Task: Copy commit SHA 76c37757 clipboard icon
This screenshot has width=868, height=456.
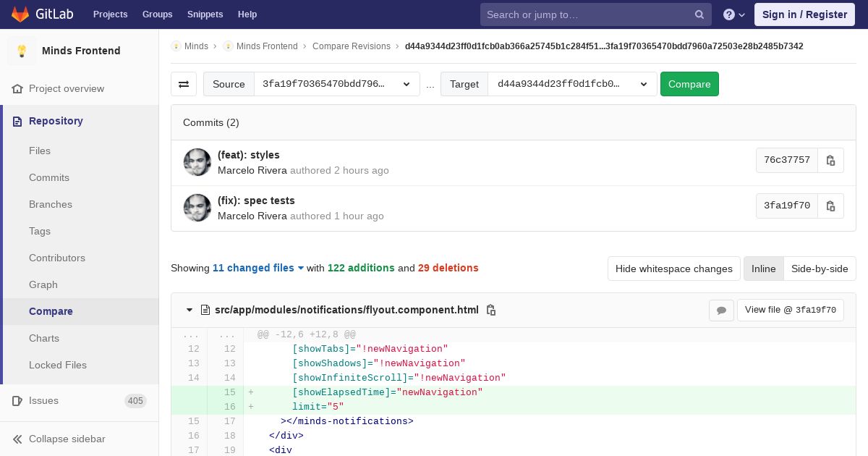Action: 830,161
